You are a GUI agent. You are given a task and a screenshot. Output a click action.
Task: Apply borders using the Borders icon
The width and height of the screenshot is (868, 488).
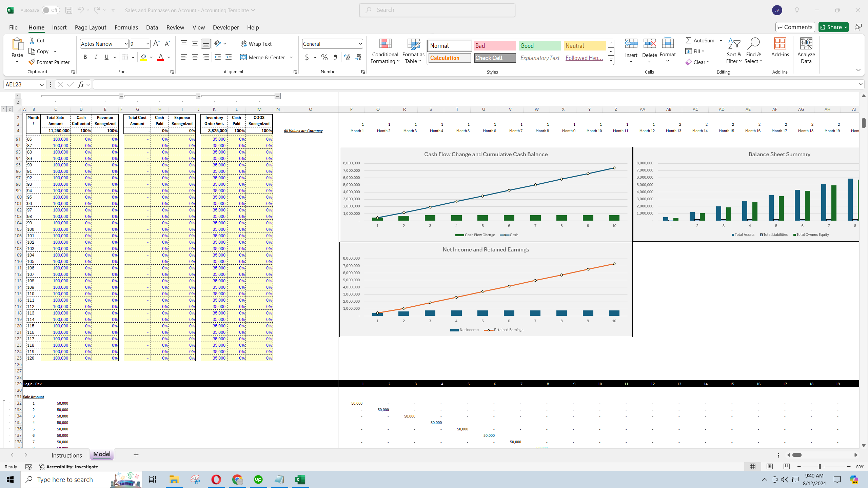pos(125,57)
